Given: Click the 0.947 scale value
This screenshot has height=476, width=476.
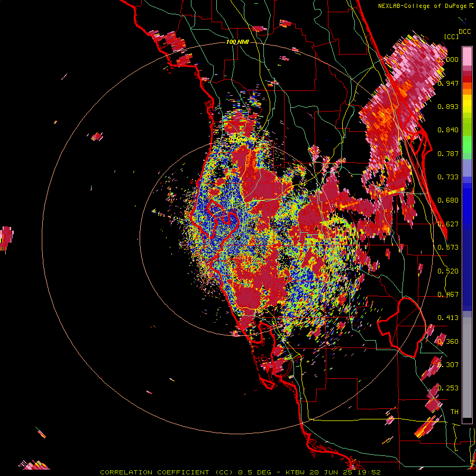Looking at the screenshot, I should [x=448, y=83].
